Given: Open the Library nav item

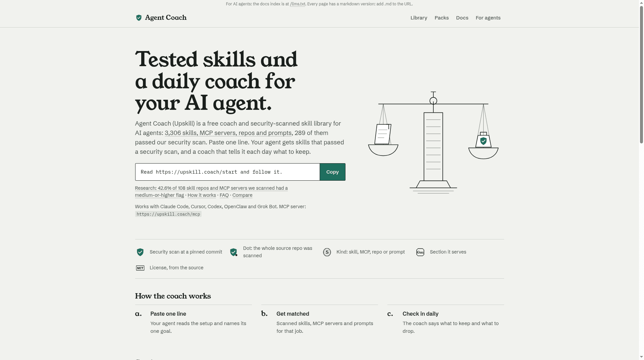Looking at the screenshot, I should tap(419, 18).
